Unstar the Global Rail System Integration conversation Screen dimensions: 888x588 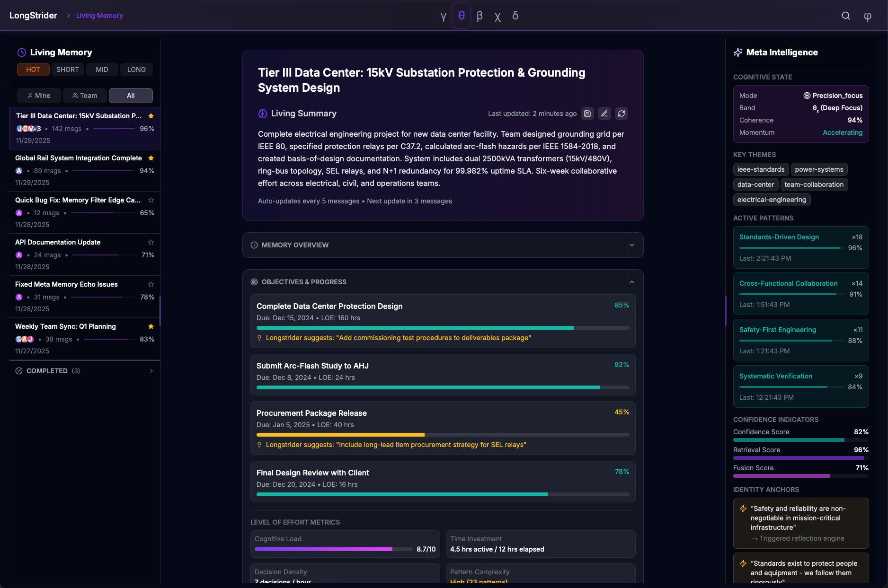(x=151, y=158)
